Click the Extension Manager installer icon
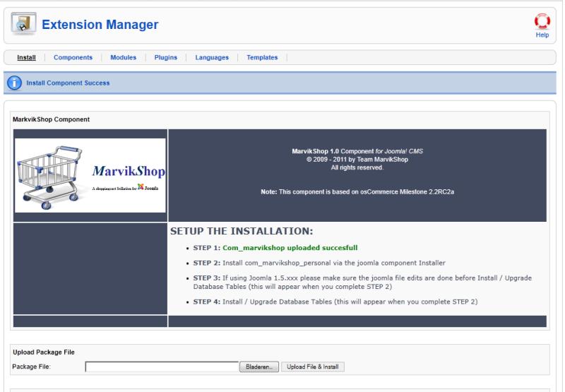The image size is (565, 392). pos(23,23)
